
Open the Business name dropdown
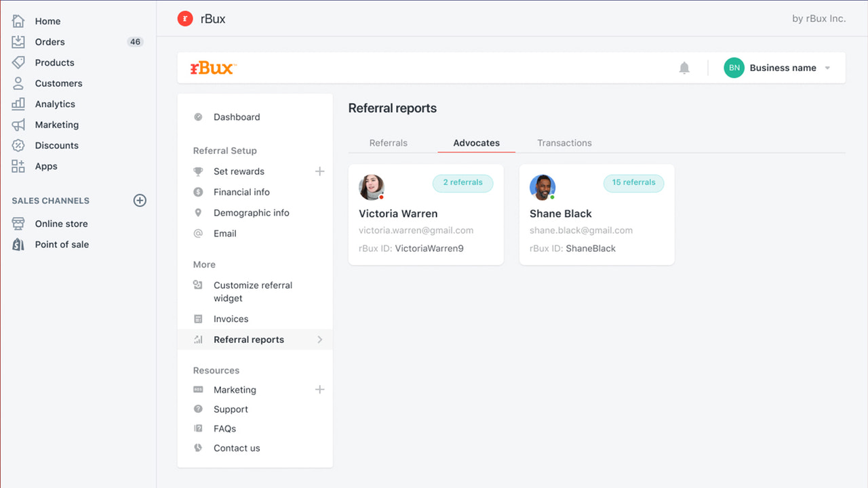782,68
